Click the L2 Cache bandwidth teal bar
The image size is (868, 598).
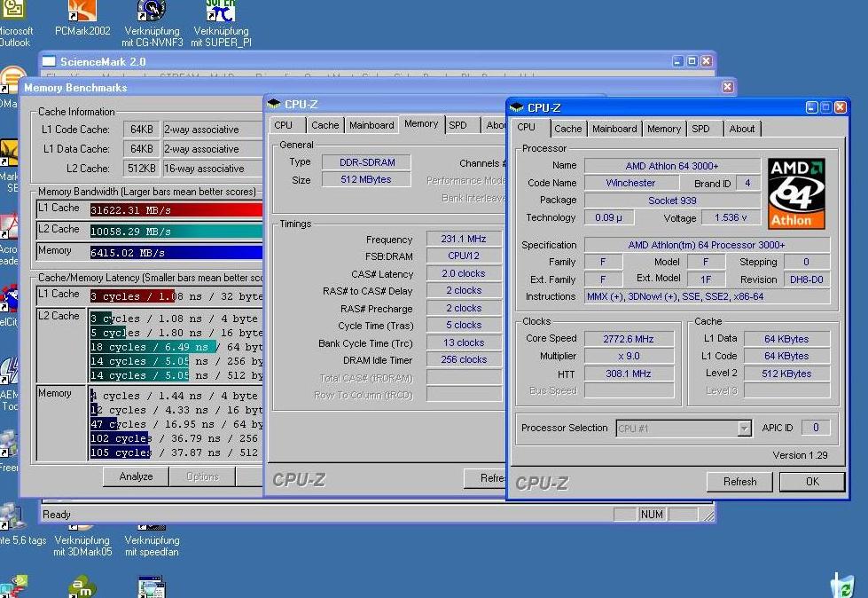click(176, 231)
